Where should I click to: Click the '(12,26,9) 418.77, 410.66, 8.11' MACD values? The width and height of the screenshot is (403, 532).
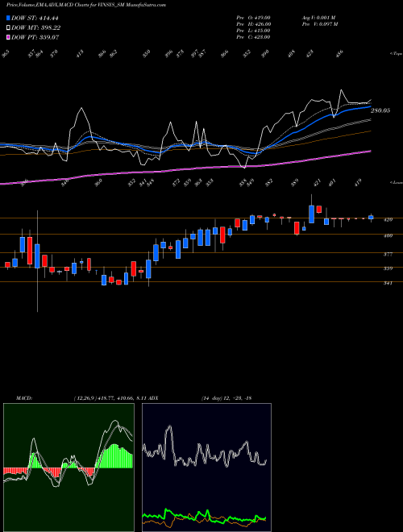click(x=110, y=398)
